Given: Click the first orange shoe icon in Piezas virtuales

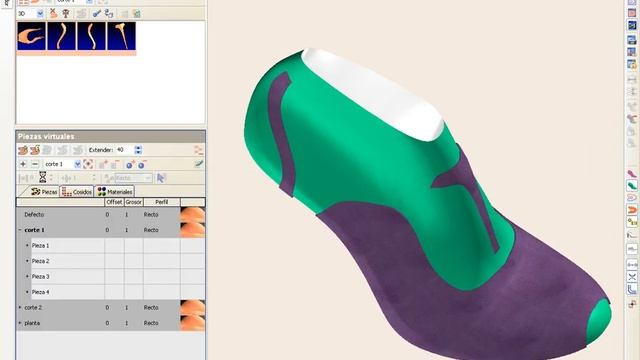Looking at the screenshot, I should 23,150.
